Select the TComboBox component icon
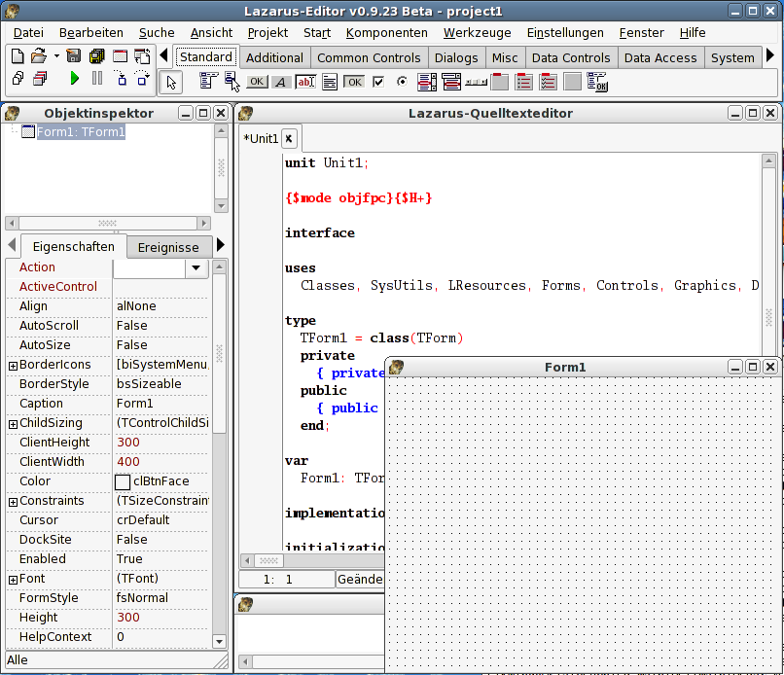Viewport: 784px width, 675px height. click(451, 82)
